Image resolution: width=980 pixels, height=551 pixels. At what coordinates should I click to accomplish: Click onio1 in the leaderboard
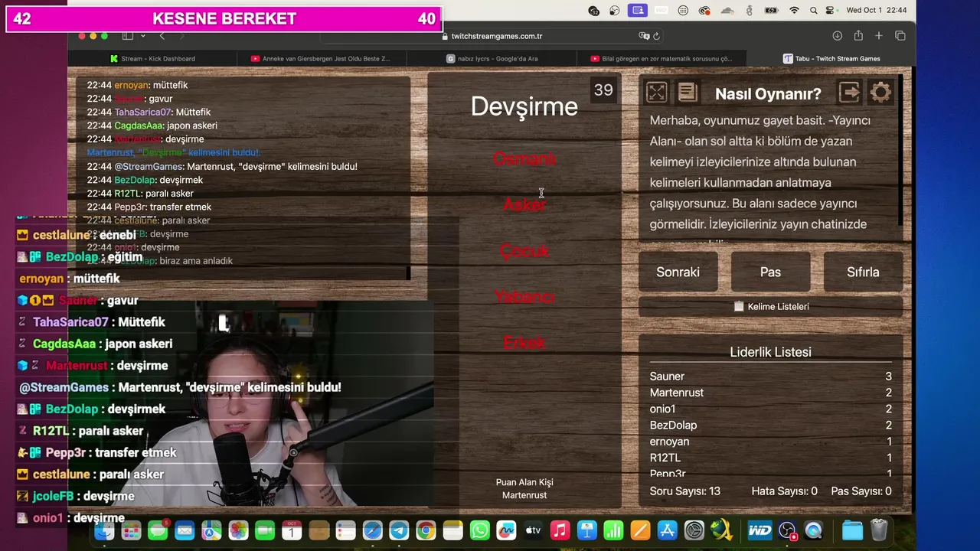click(663, 409)
